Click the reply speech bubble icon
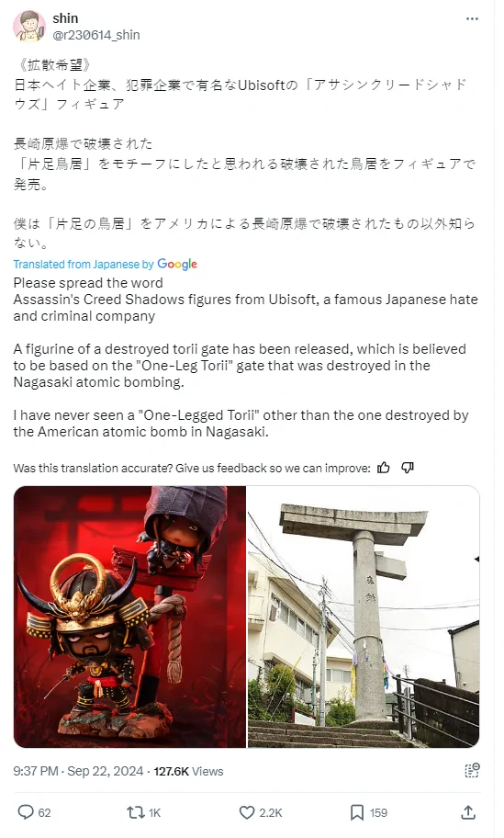Screen dimensions: 504x838 click(26, 812)
